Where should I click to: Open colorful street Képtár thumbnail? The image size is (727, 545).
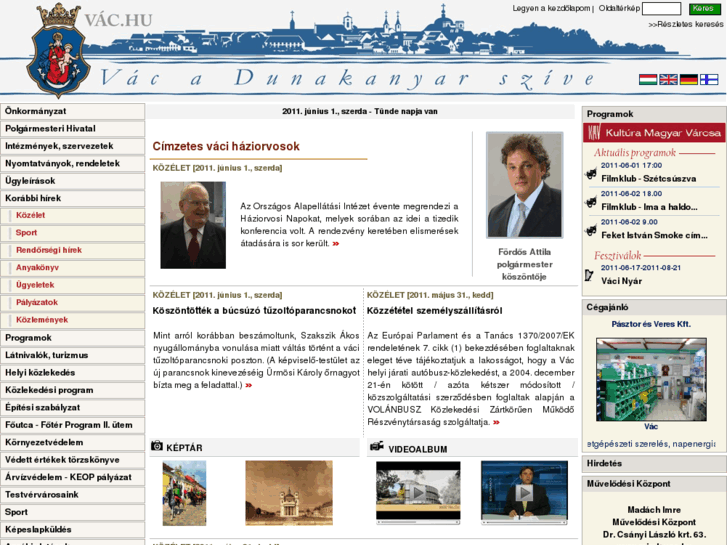184,493
